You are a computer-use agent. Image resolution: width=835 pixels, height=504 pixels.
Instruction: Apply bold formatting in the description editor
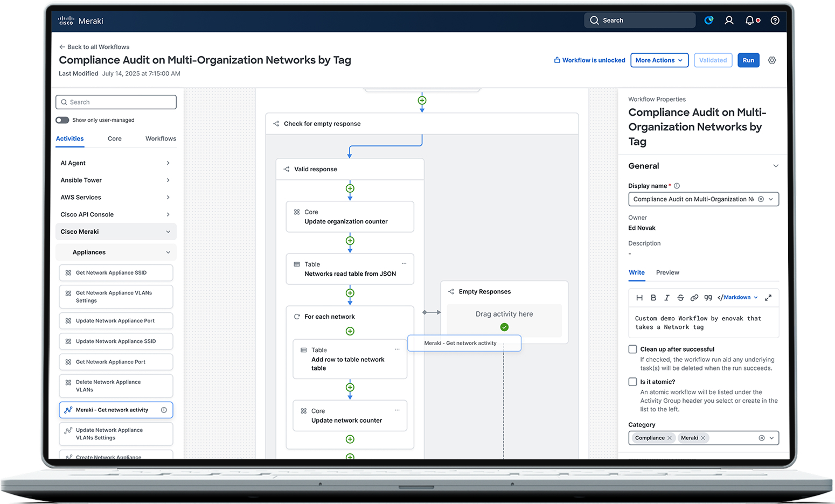[653, 297]
